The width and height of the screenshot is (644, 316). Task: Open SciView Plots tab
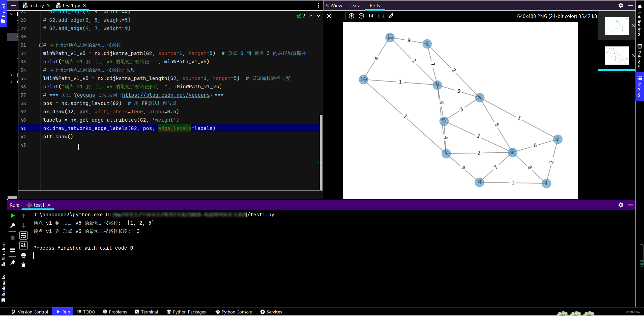(375, 6)
